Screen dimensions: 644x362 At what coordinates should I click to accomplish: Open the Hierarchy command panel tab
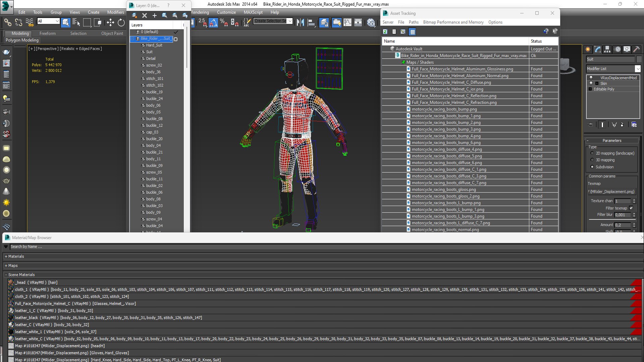(607, 49)
